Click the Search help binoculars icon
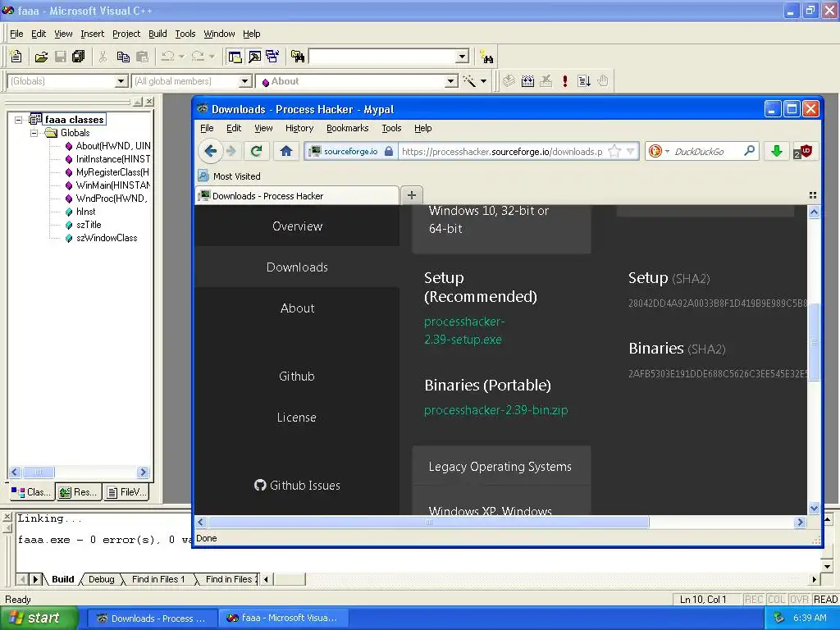This screenshot has width=840, height=630. [x=486, y=57]
